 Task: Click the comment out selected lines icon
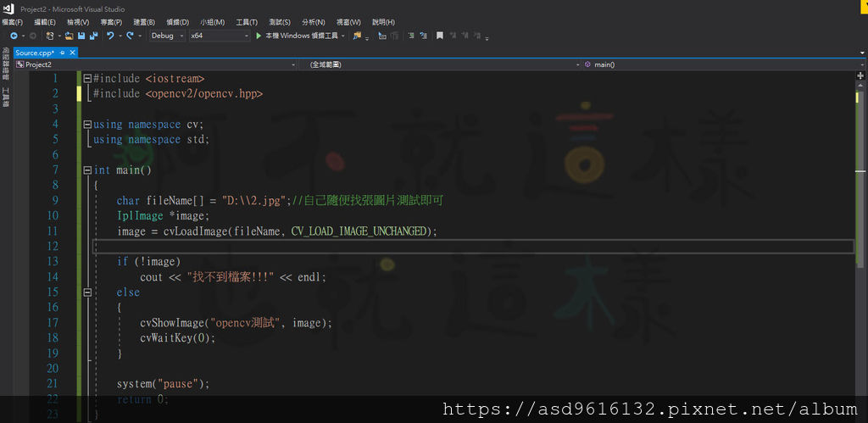[411, 36]
